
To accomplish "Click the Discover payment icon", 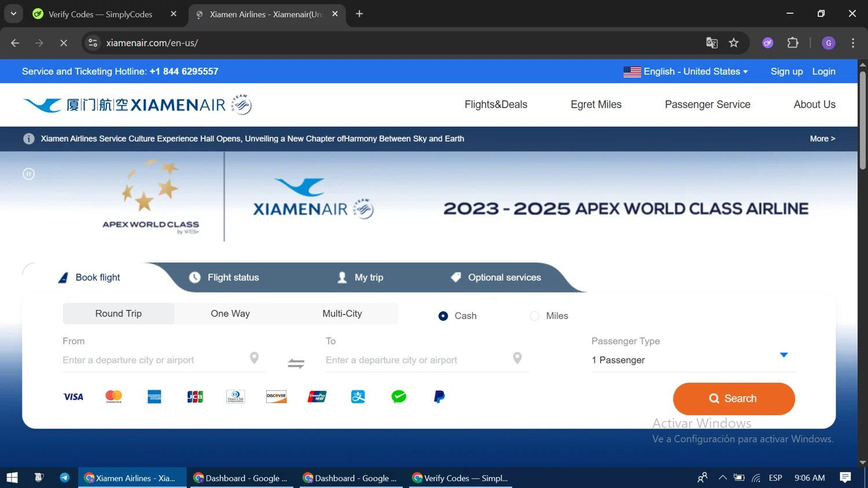I will click(x=277, y=397).
